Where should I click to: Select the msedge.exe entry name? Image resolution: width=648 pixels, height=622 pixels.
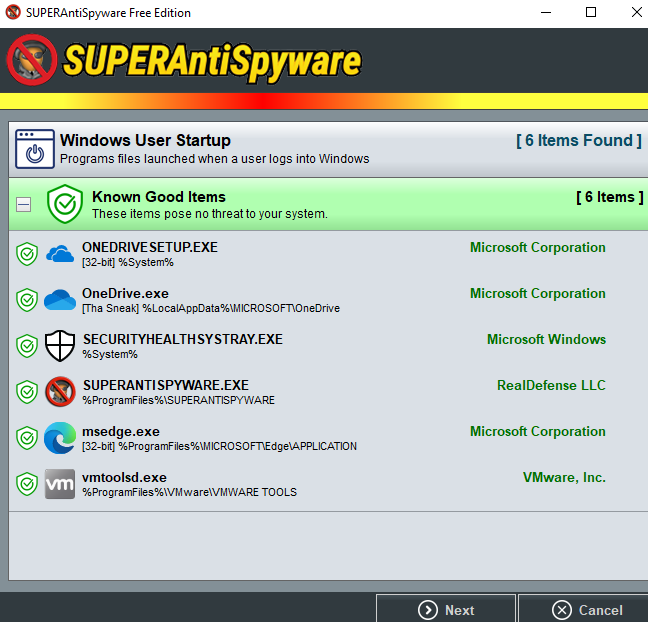(x=121, y=431)
